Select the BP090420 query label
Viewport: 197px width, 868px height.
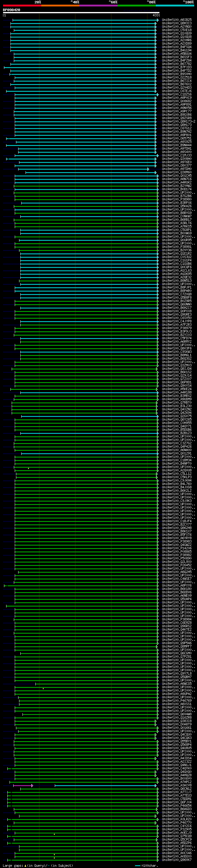point(11,10)
